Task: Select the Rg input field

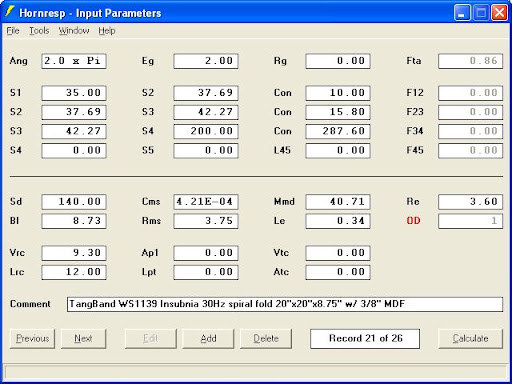Action: [x=338, y=61]
